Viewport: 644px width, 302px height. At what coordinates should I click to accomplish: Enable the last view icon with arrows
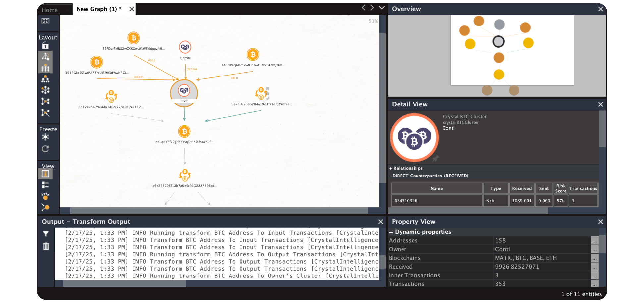pos(45,207)
